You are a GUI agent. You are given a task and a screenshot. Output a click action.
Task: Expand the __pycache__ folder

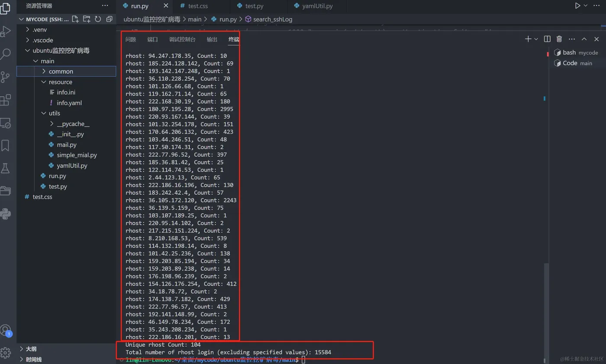(x=66, y=124)
